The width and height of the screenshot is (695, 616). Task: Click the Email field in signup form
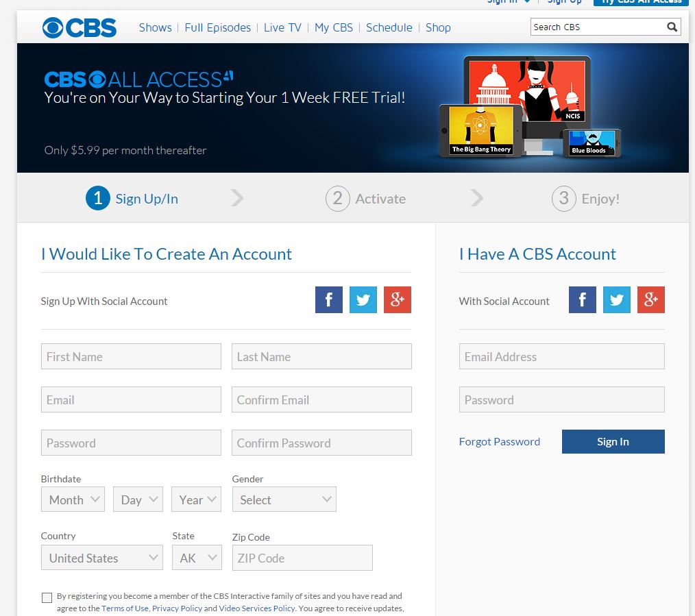131,399
